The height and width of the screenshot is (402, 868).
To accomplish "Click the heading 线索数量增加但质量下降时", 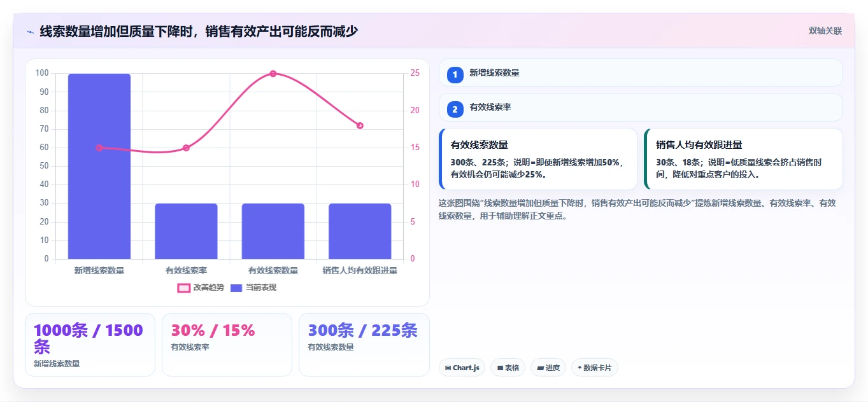I will pyautogui.click(x=117, y=31).
